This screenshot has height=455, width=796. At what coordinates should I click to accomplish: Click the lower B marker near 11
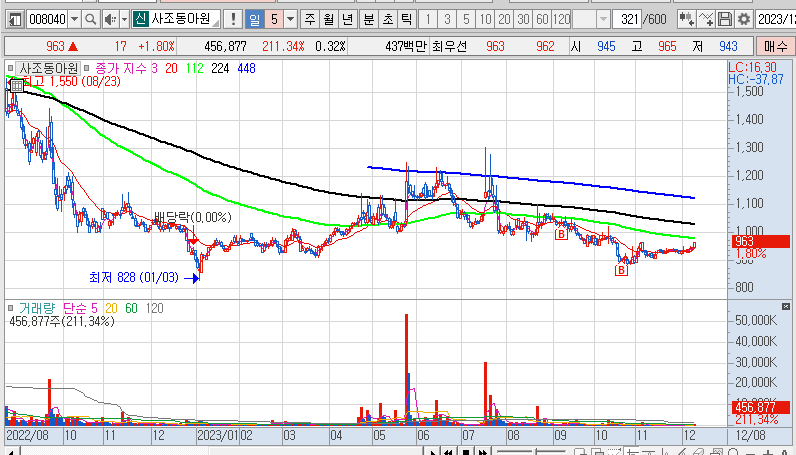click(x=621, y=270)
